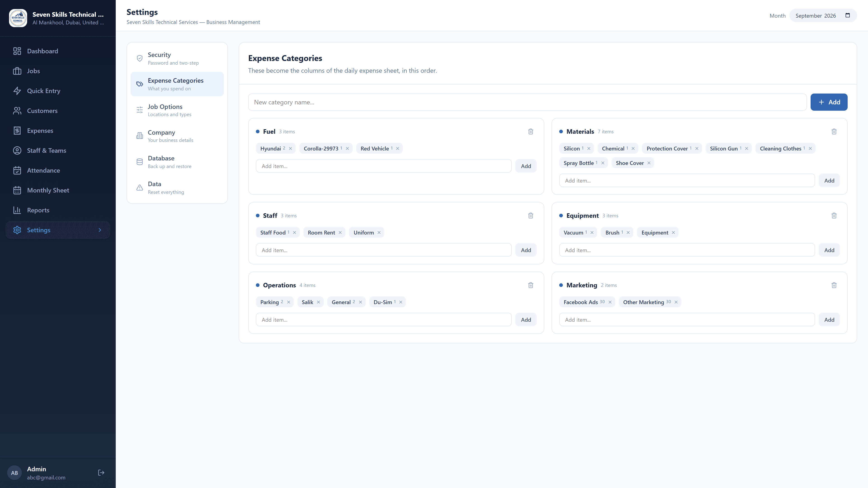Open Dashboard in the sidebar
The height and width of the screenshot is (488, 868).
click(58, 51)
